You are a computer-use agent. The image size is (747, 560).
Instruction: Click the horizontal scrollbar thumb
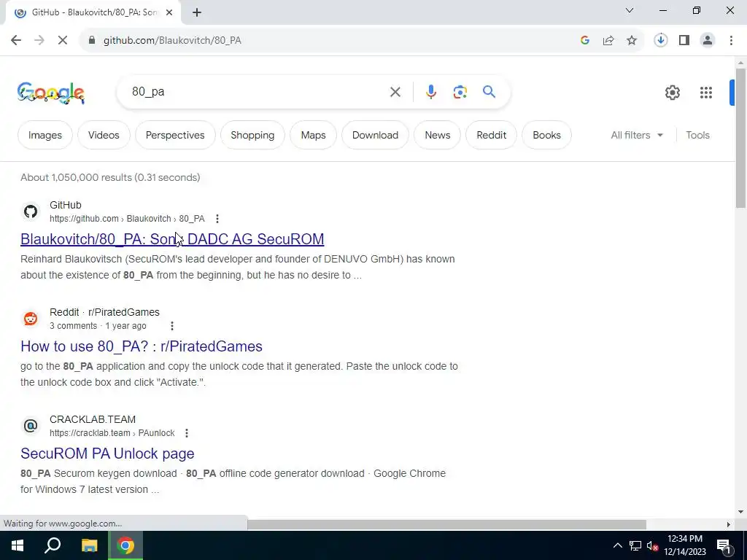coord(446,524)
